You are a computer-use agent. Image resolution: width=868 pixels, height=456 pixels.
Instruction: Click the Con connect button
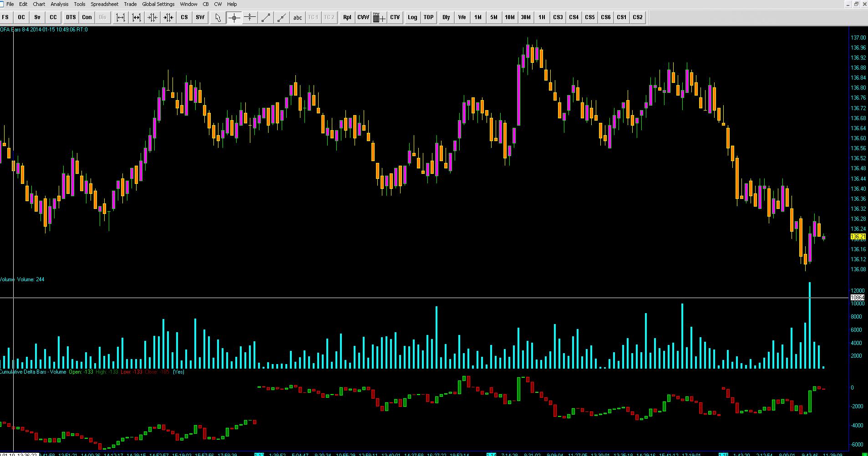[x=86, y=17]
